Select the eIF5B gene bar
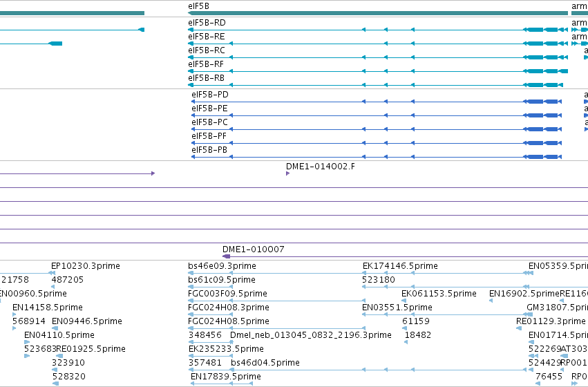 point(378,13)
